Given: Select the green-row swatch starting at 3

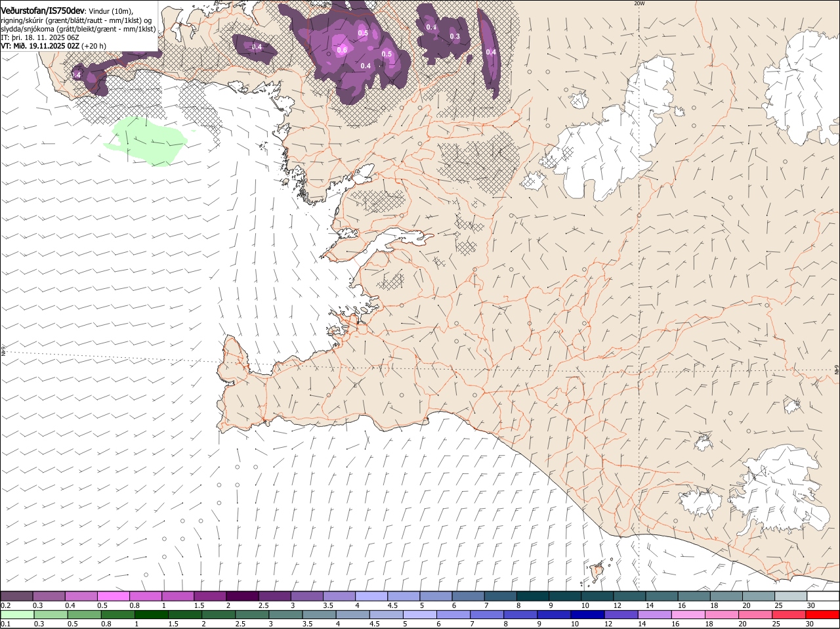Looking at the screenshot, I should (285, 615).
